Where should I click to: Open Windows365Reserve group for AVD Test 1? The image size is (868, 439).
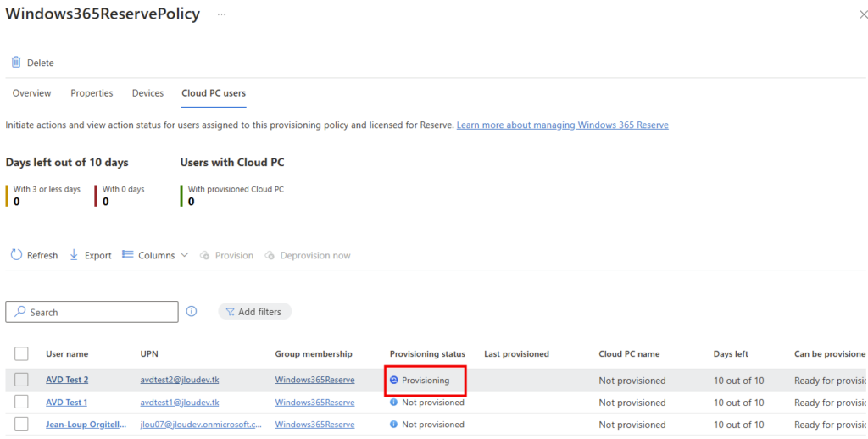coord(315,403)
